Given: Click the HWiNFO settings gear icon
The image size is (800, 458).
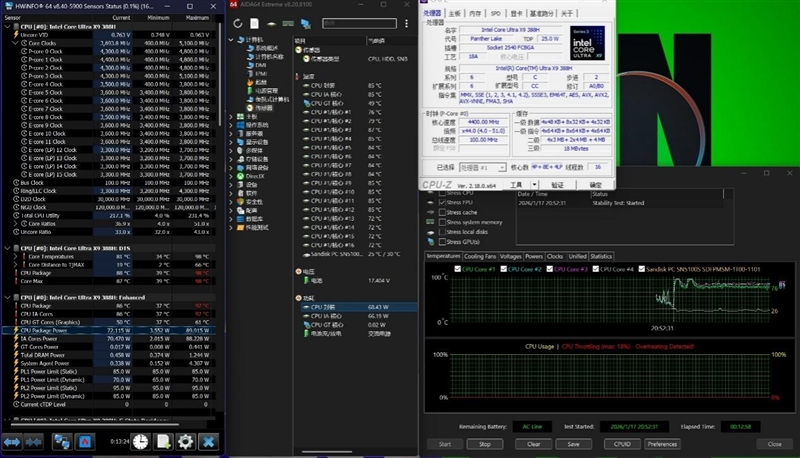Looking at the screenshot, I should pyautogui.click(x=185, y=441).
